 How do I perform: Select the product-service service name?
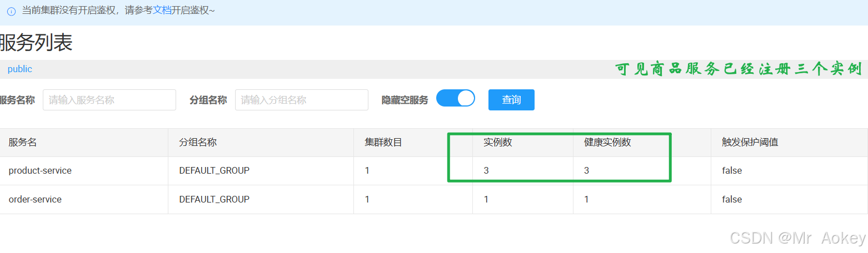click(40, 171)
